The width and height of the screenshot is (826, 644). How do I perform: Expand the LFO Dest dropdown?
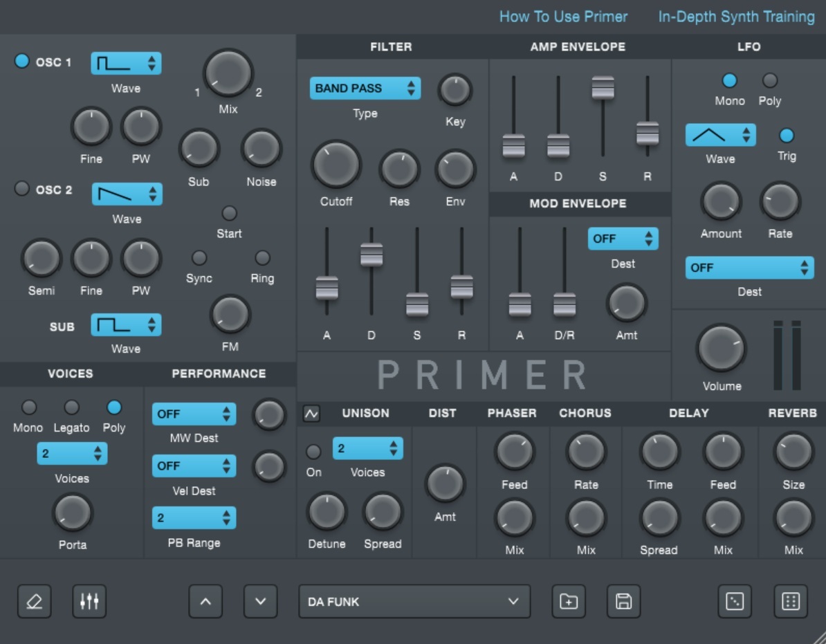pos(749,268)
